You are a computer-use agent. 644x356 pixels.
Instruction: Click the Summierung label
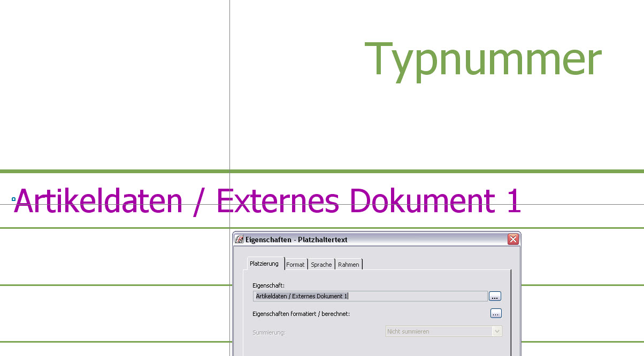(x=269, y=332)
